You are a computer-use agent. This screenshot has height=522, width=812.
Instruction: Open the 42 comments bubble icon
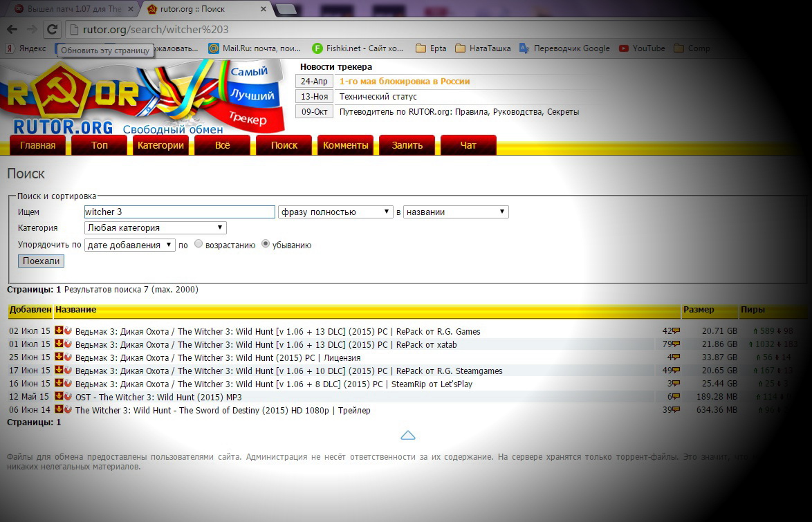[x=676, y=331]
